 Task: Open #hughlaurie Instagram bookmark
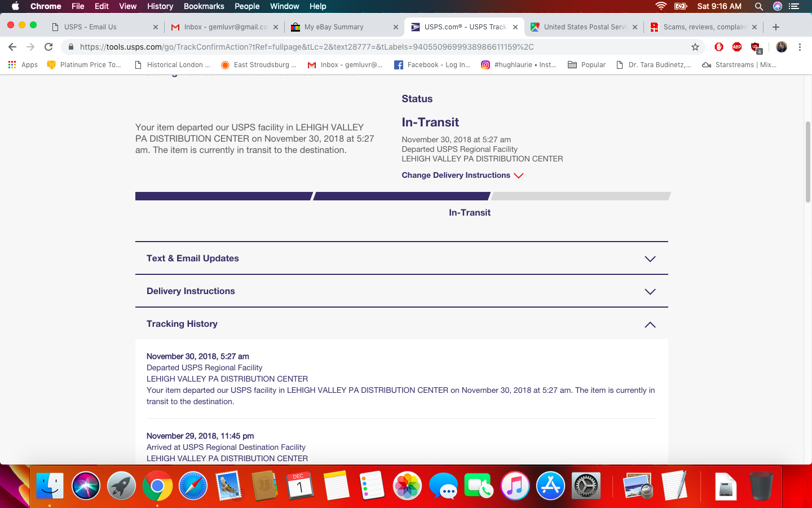[x=519, y=65]
